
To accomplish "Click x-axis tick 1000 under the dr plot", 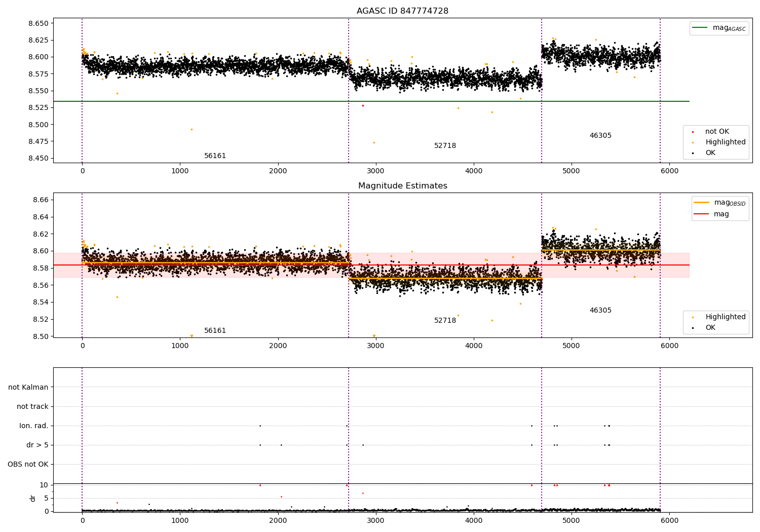I will 180,521.
